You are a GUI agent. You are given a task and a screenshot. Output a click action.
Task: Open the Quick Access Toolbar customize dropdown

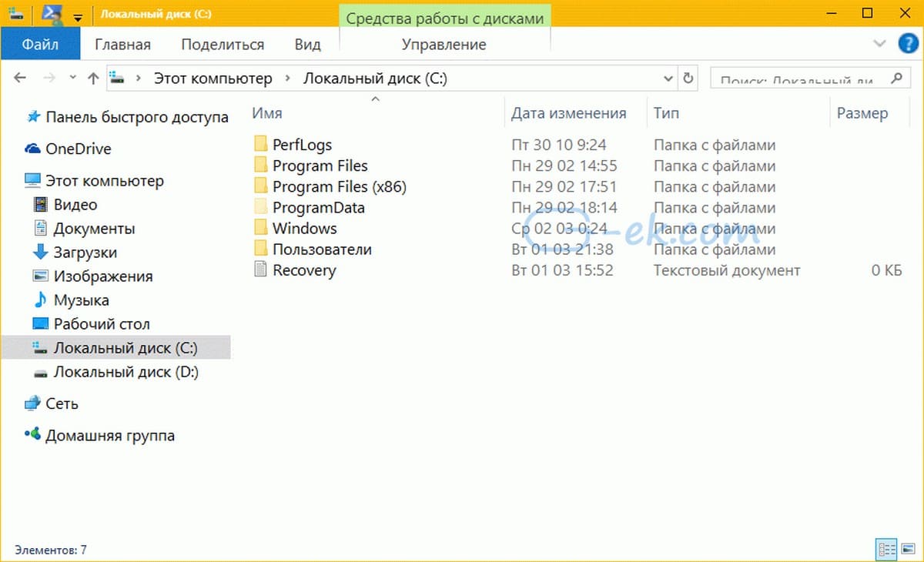click(77, 15)
